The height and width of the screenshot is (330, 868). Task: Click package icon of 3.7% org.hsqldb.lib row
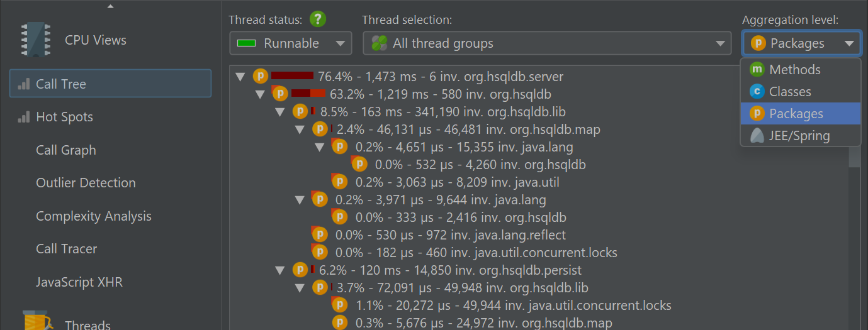coord(320,288)
